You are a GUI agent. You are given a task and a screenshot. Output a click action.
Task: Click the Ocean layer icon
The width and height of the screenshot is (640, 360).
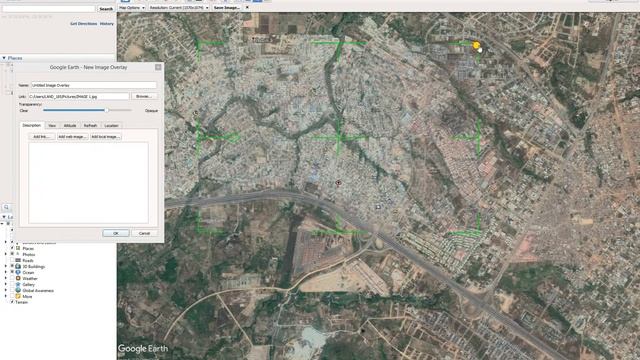click(18, 272)
